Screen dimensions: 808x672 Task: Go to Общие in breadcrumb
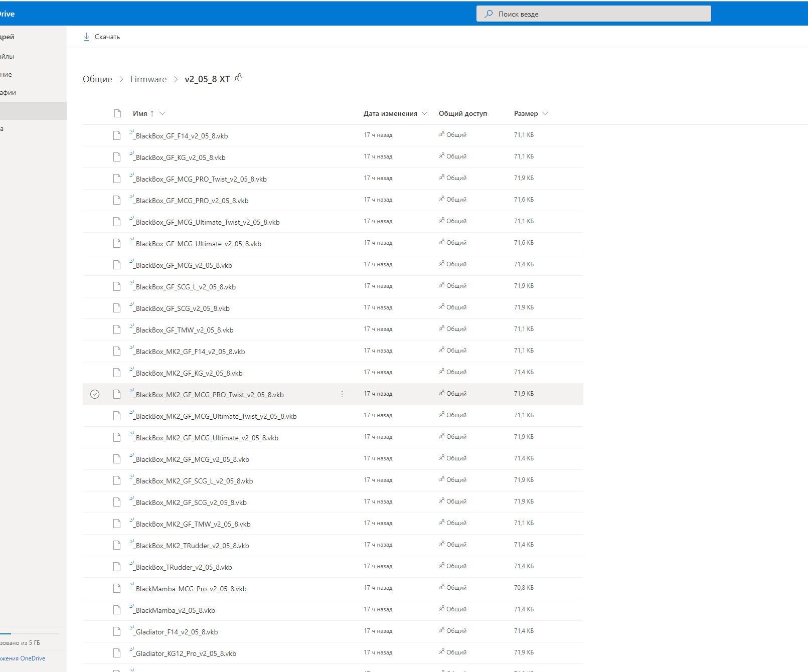coord(97,79)
